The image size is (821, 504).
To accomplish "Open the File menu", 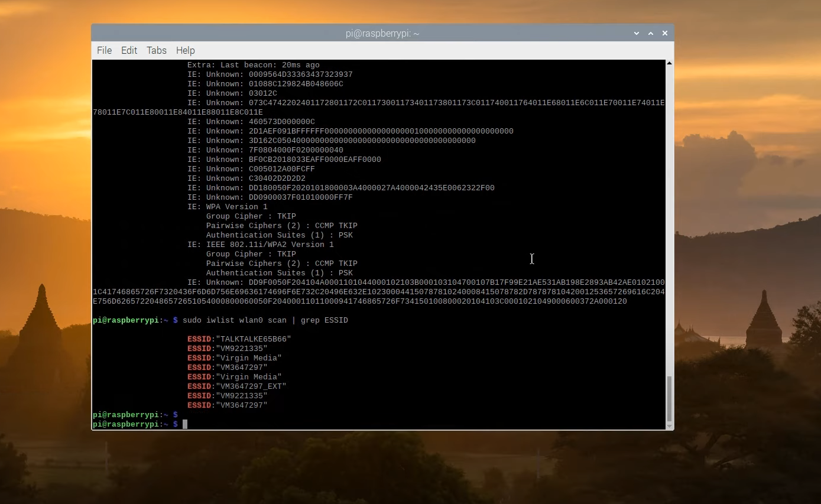I will click(x=104, y=50).
